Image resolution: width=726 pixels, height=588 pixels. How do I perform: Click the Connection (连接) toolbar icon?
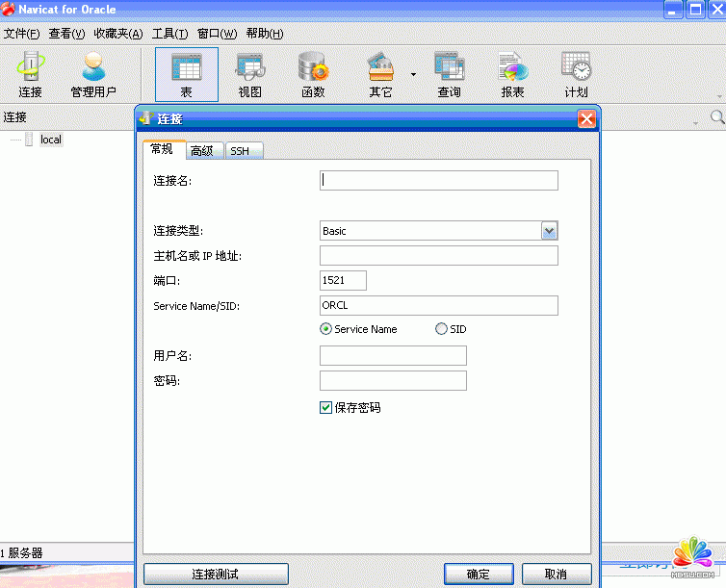click(30, 74)
